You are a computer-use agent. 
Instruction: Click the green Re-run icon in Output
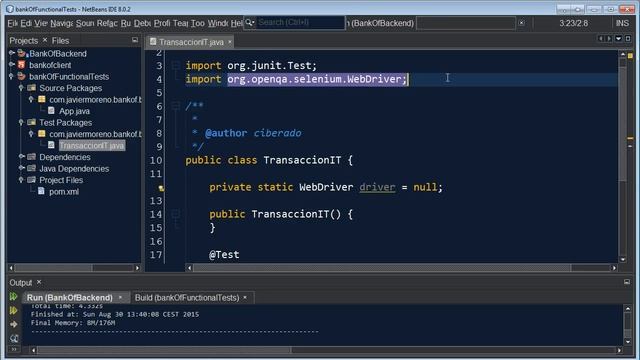13,296
